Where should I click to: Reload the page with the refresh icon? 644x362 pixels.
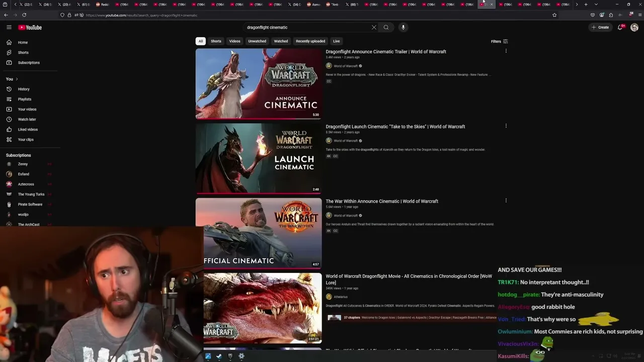click(24, 15)
